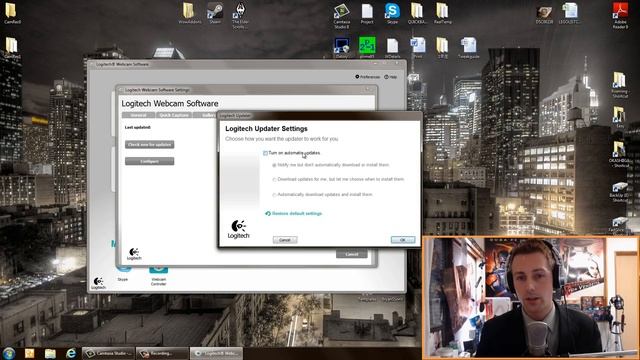Select The Elder Scrolls desktop shortcut
The image size is (640, 360).
point(240,15)
